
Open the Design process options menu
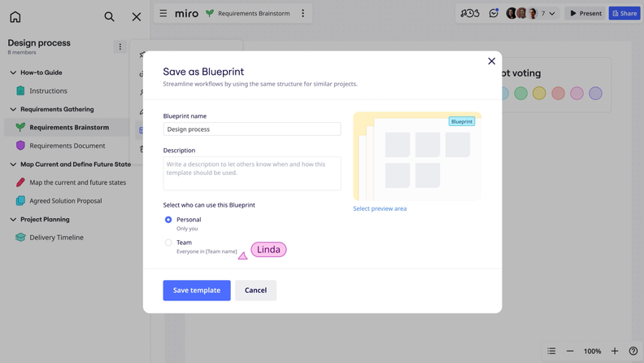point(120,47)
